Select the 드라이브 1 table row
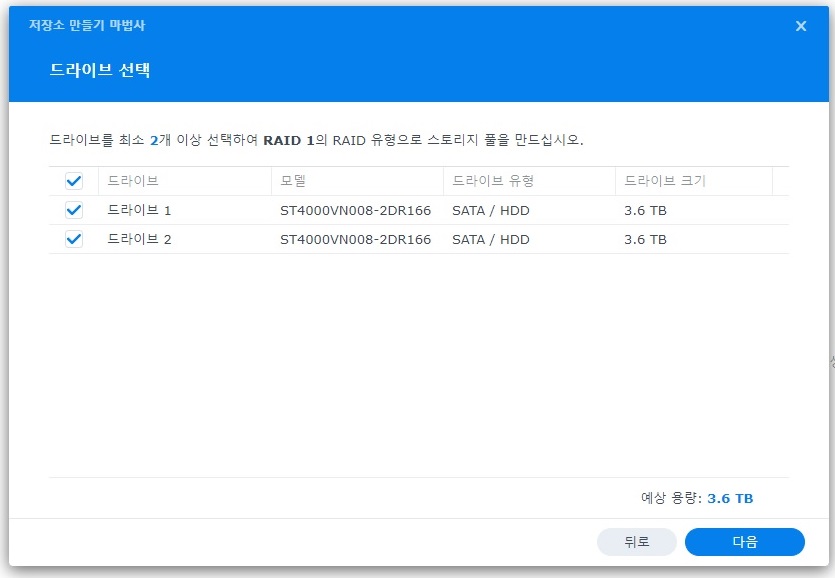This screenshot has height=578, width=835. (x=300, y=210)
